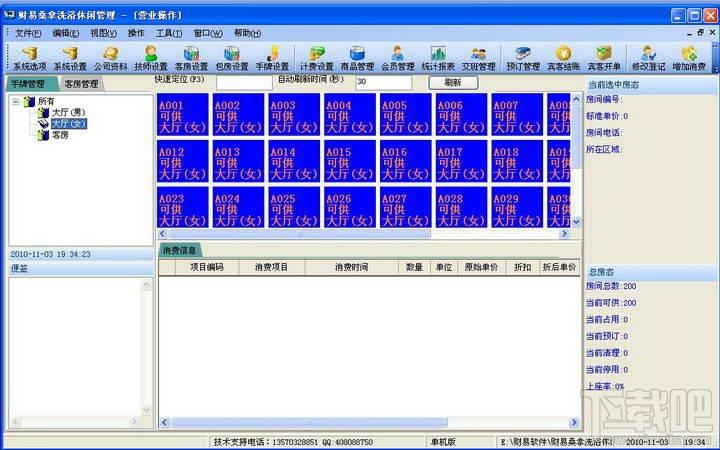Open 技师设置 from the toolbar
This screenshot has height=450, width=720.
(150, 58)
